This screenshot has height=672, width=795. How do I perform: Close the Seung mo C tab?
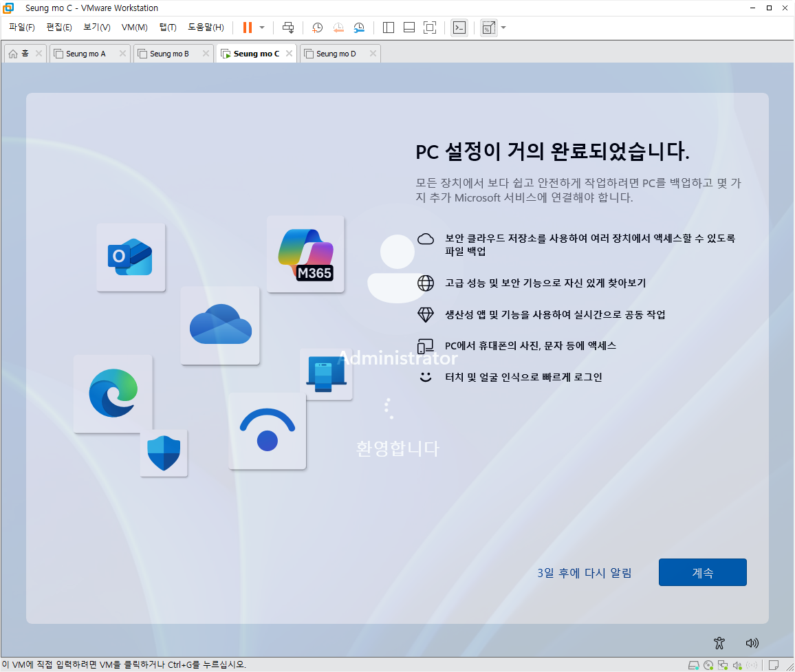click(x=288, y=53)
